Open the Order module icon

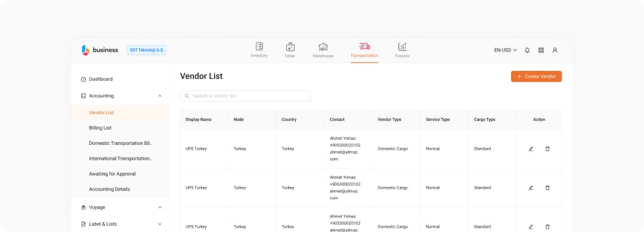tap(291, 47)
